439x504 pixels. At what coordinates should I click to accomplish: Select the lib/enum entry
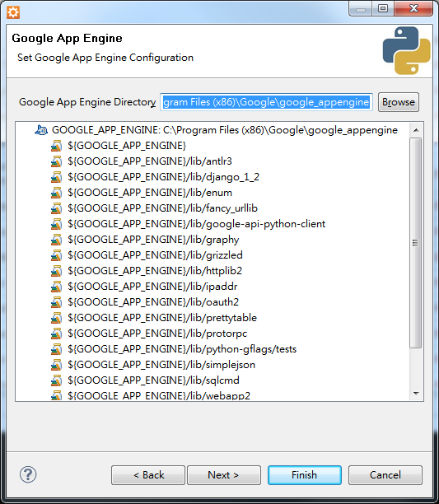click(x=150, y=193)
